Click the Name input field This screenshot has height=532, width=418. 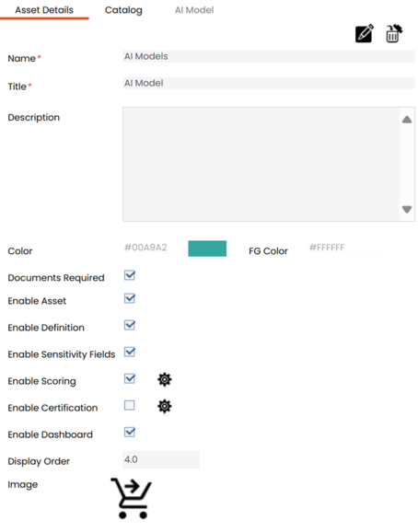pyautogui.click(x=269, y=56)
